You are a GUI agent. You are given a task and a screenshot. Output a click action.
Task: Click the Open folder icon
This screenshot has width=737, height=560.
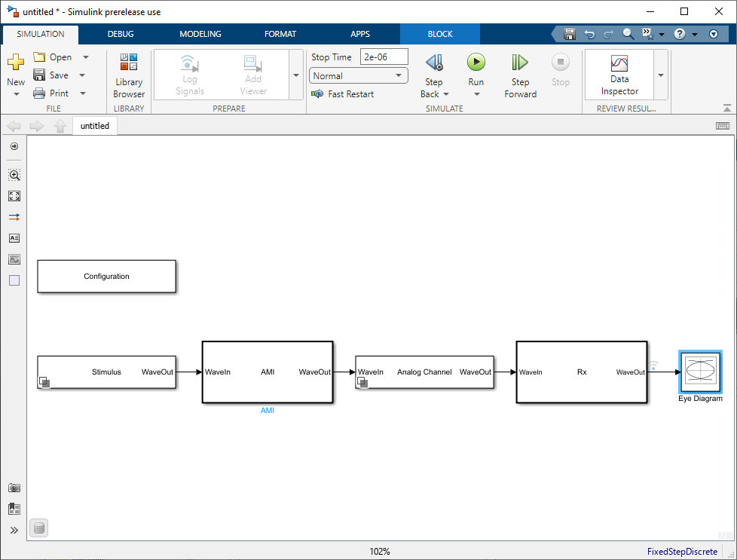39,57
